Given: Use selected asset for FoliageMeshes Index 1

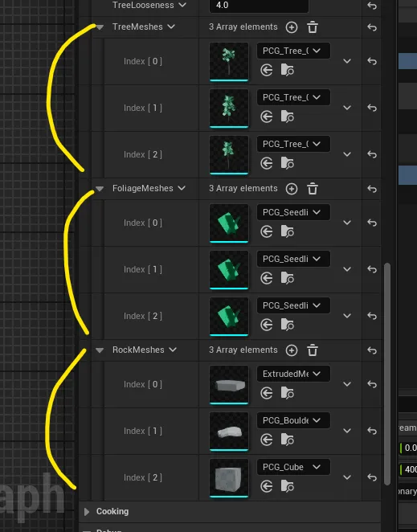Looking at the screenshot, I should [267, 278].
